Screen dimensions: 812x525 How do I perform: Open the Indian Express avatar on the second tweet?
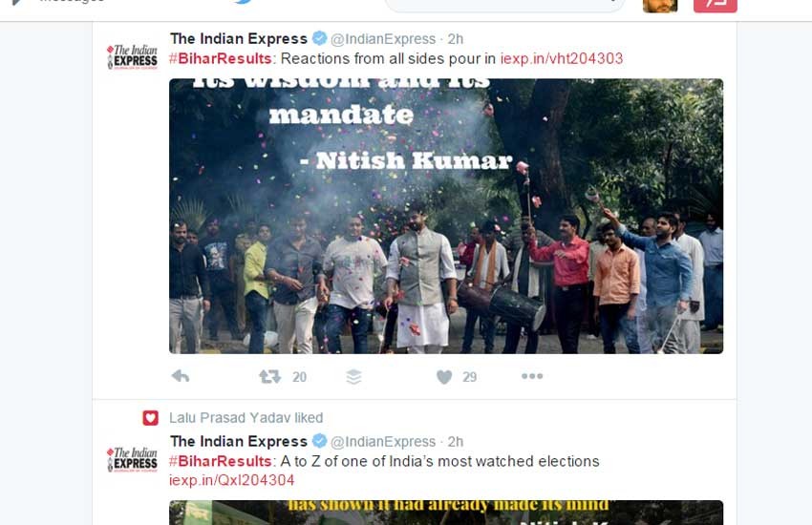pos(132,459)
